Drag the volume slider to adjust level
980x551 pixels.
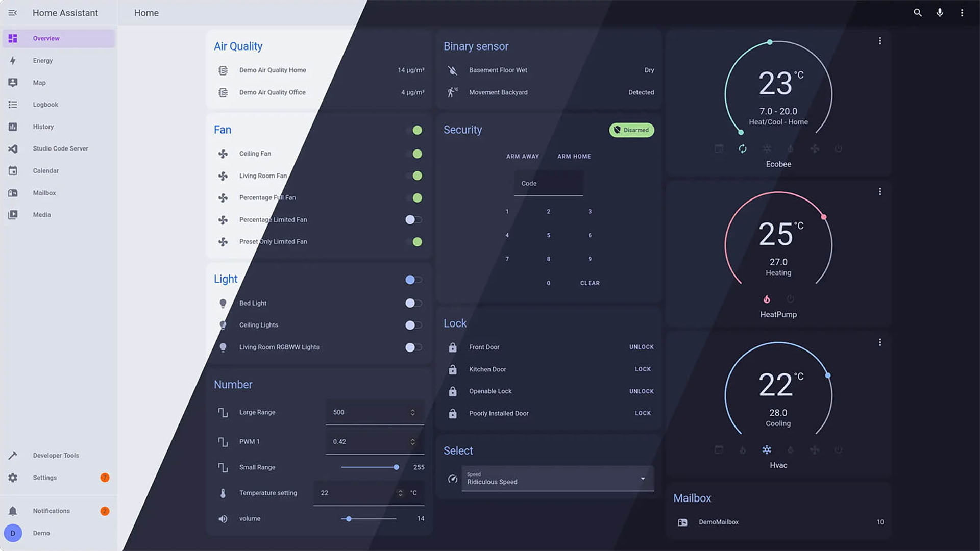coord(348,518)
